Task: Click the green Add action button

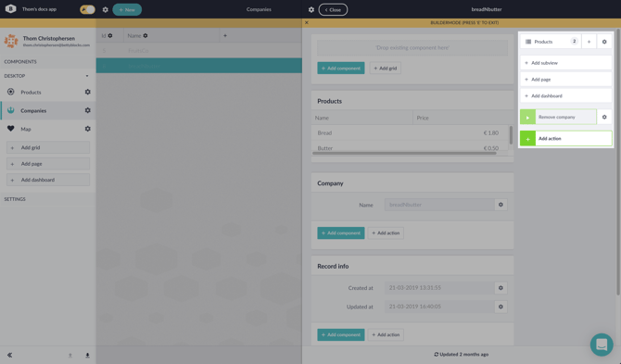Action: [566, 139]
